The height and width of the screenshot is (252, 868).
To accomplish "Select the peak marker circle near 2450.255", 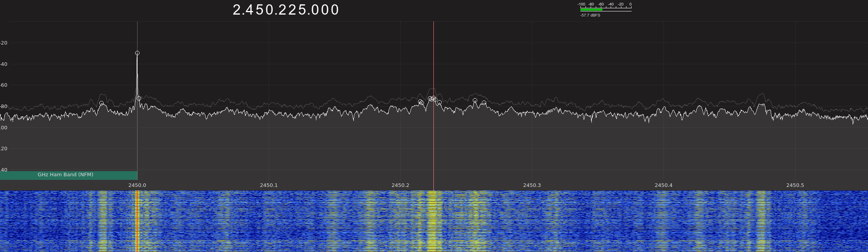I will tap(475, 101).
